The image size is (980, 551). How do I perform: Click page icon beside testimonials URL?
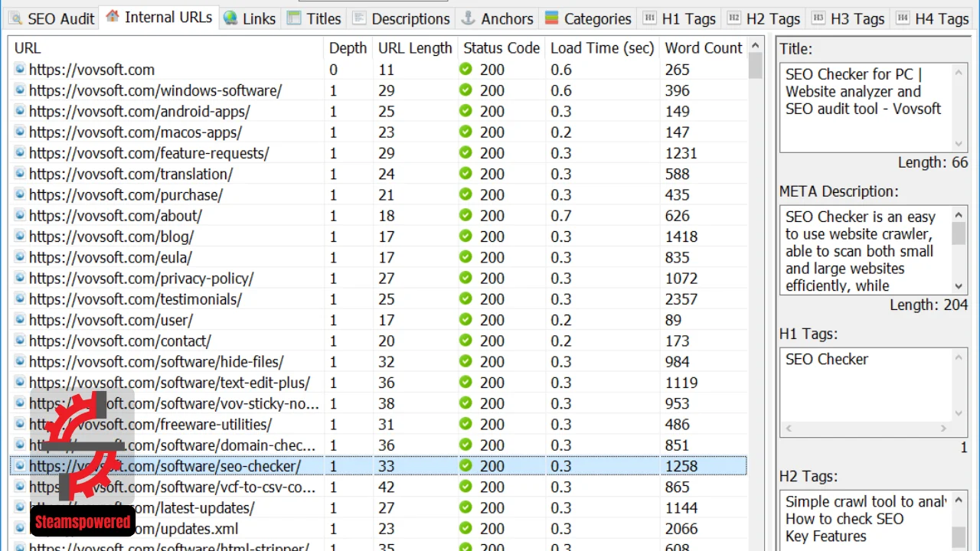coord(20,299)
